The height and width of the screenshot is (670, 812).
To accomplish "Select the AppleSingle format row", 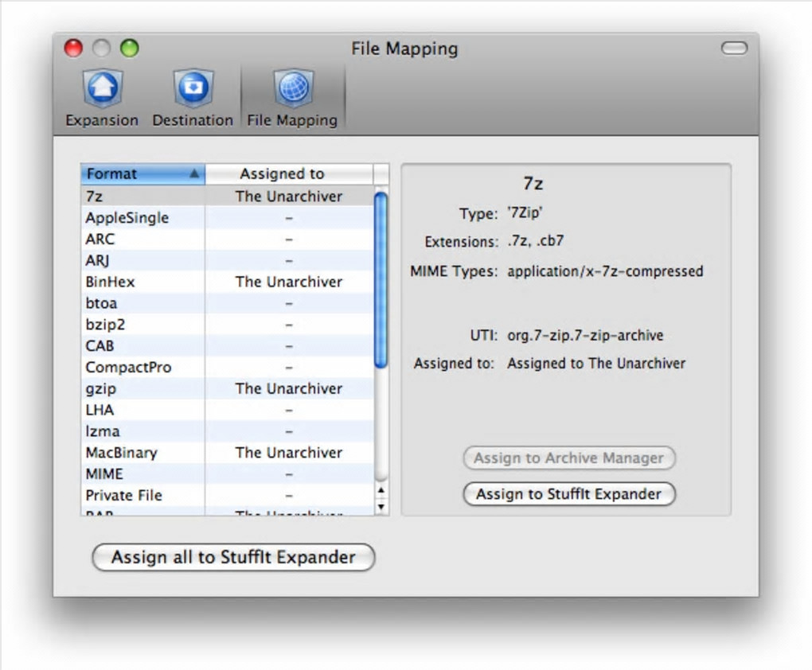I will tap(227, 217).
